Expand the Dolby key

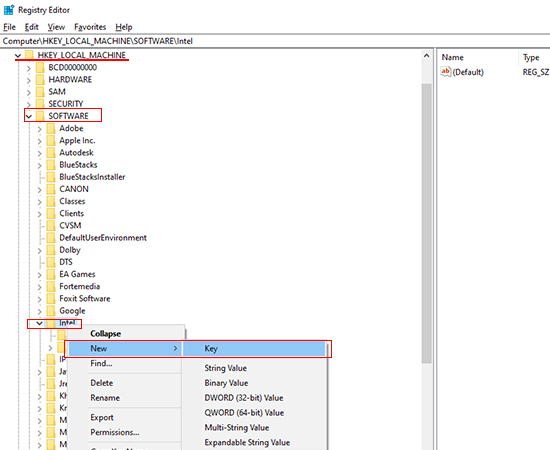pyautogui.click(x=39, y=250)
